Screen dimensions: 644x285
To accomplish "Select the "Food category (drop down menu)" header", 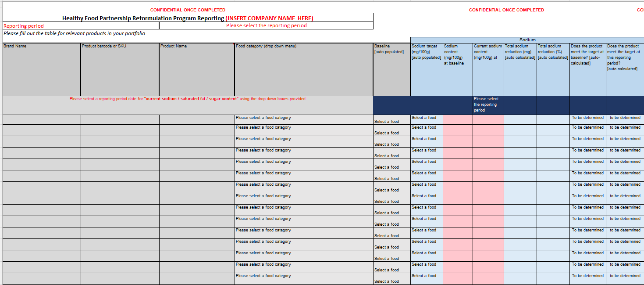I will [x=304, y=69].
